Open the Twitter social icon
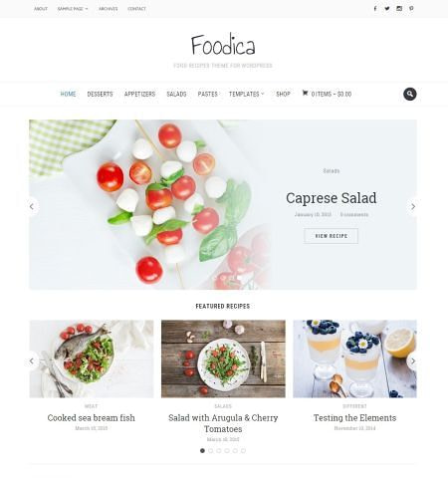 pos(387,9)
